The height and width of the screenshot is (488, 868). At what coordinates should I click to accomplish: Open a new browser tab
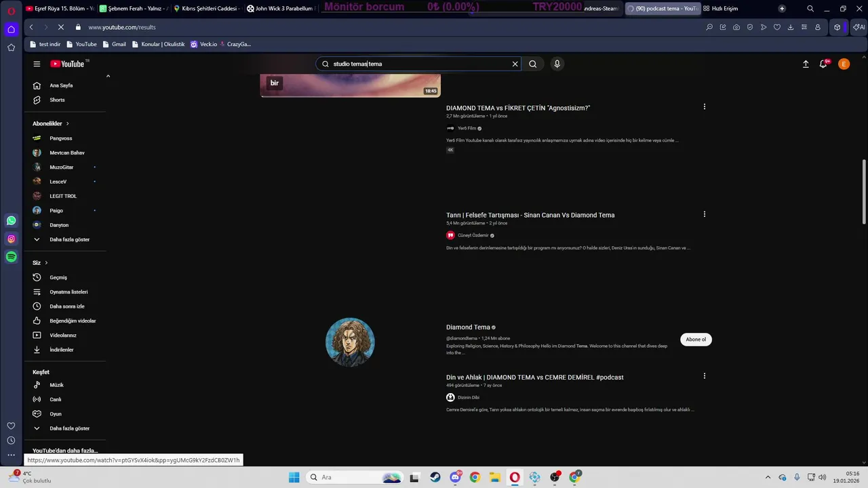[x=782, y=9]
